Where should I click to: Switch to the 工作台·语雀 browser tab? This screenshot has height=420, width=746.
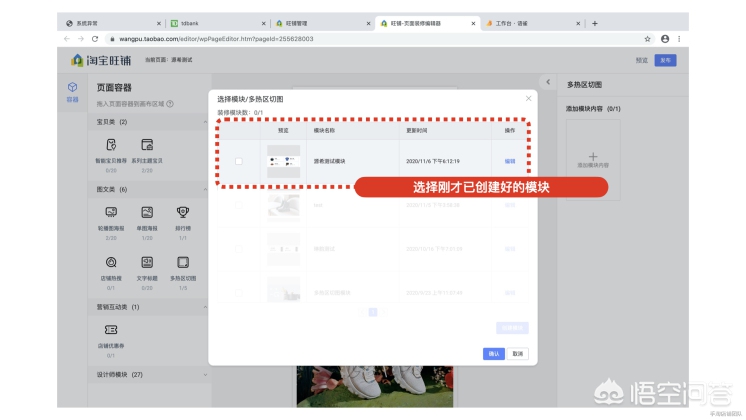point(531,23)
